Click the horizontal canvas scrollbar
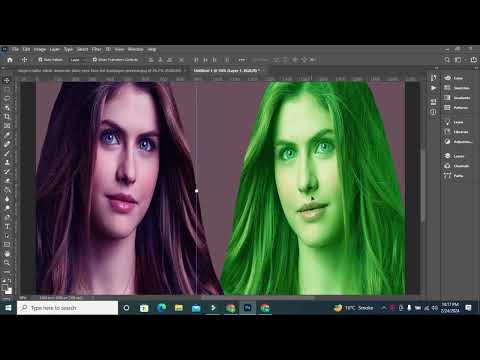The height and width of the screenshot is (360, 480). 257,297
